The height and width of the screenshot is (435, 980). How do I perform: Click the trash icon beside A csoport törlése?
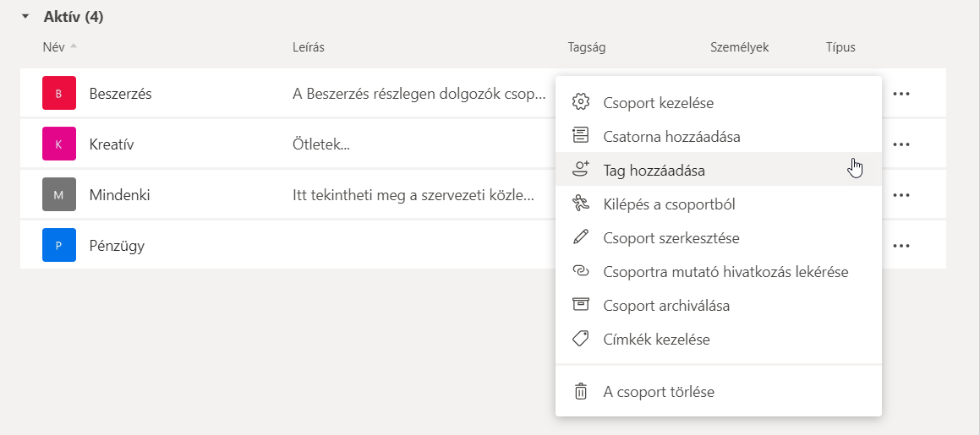580,392
